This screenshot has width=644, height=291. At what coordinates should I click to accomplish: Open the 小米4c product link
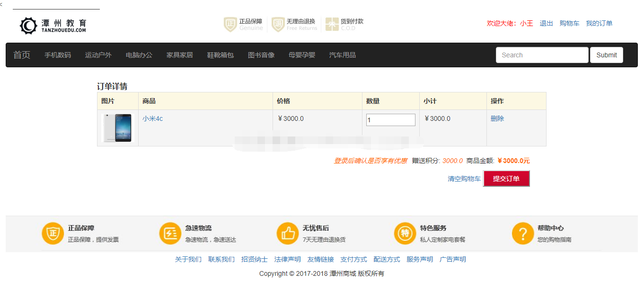[x=152, y=118]
